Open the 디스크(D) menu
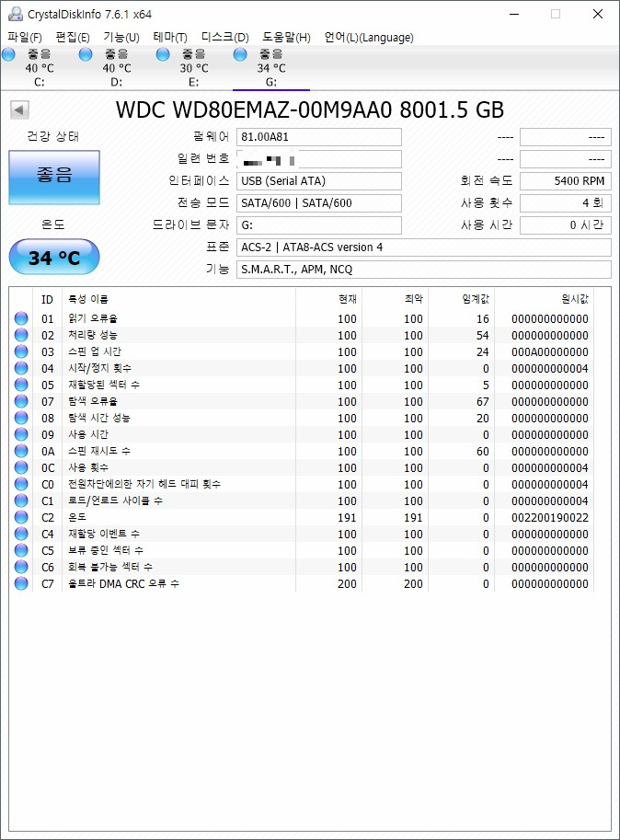620x840 pixels. click(224, 37)
